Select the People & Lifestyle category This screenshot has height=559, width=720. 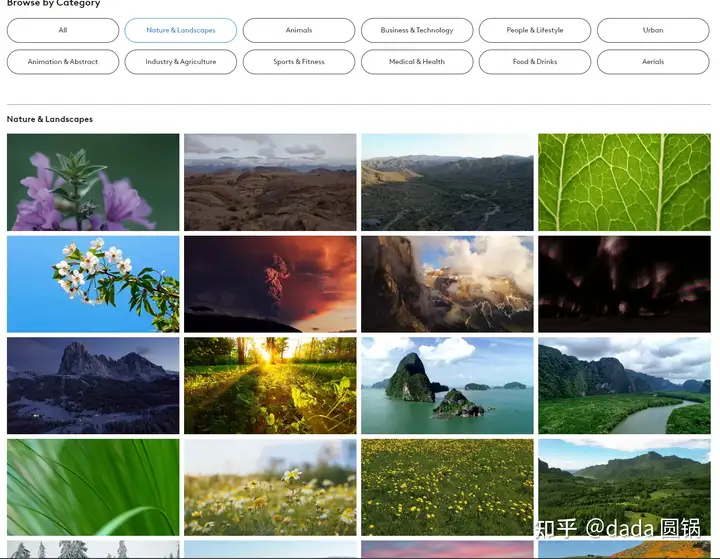point(535,30)
